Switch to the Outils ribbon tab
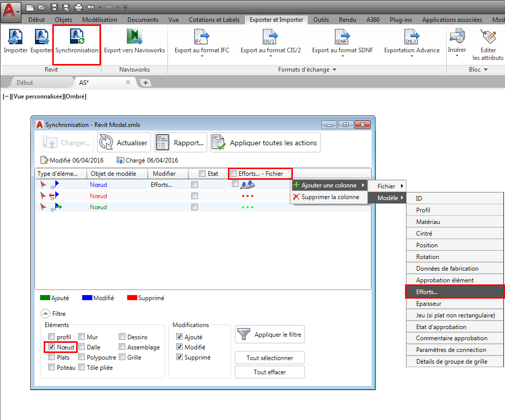This screenshot has width=505, height=420. (321, 20)
